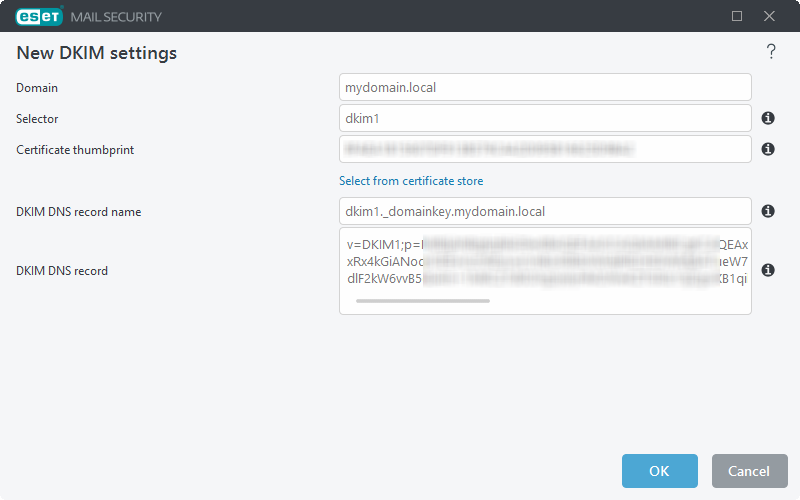Viewport: 800px width, 500px height.
Task: Click the DKIM DNS record name field
Action: coord(545,211)
